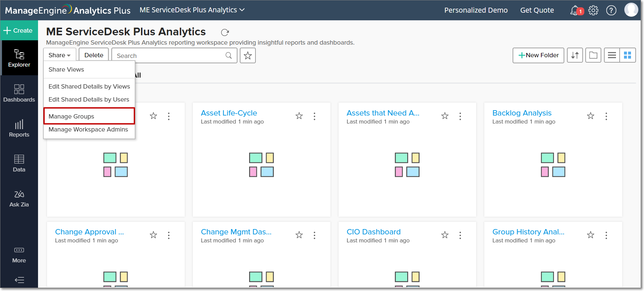This screenshot has width=644, height=291.
Task: Click the help question mark icon
Action: click(611, 11)
